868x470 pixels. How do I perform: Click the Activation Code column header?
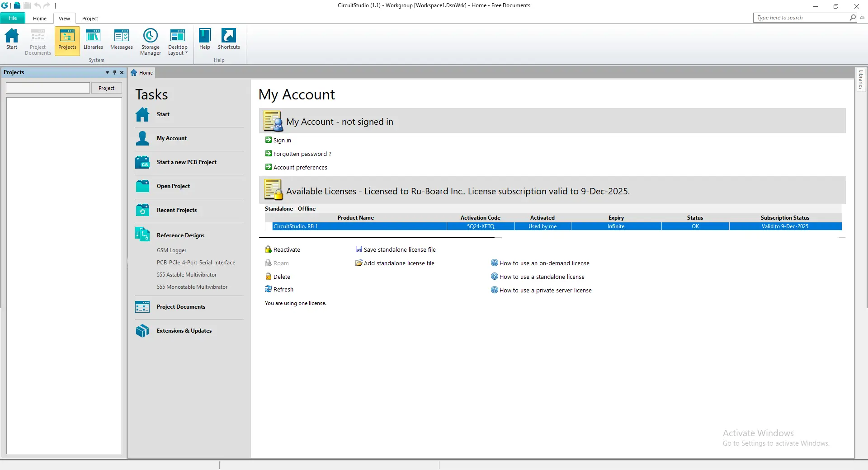[481, 218]
